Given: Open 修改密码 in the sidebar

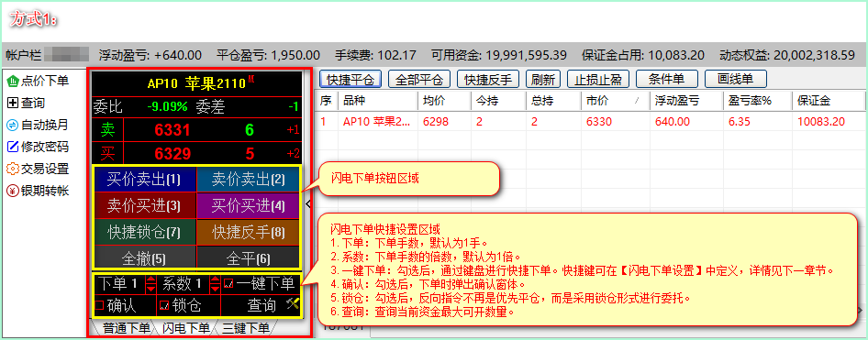Looking at the screenshot, I should click(x=37, y=147).
